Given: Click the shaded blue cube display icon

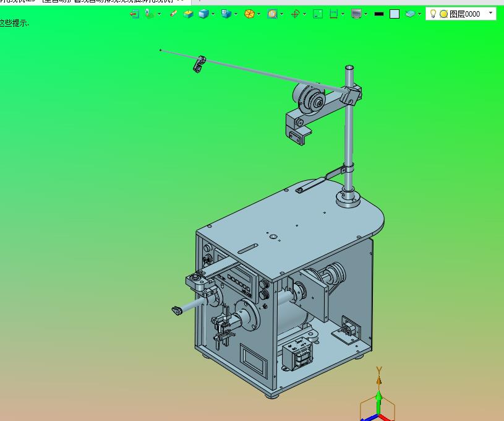Looking at the screenshot, I should coord(204,14).
